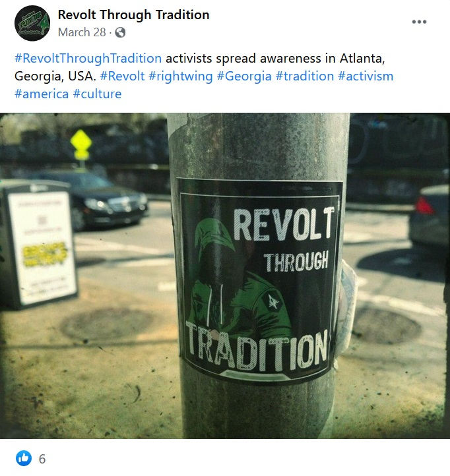Click the #culture hashtag
The image size is (450, 476).
coord(97,94)
